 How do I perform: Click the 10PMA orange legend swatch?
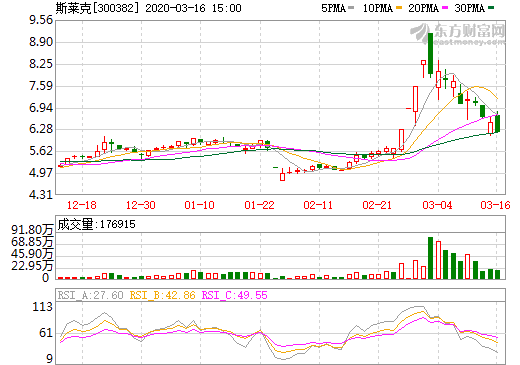click(x=399, y=7)
